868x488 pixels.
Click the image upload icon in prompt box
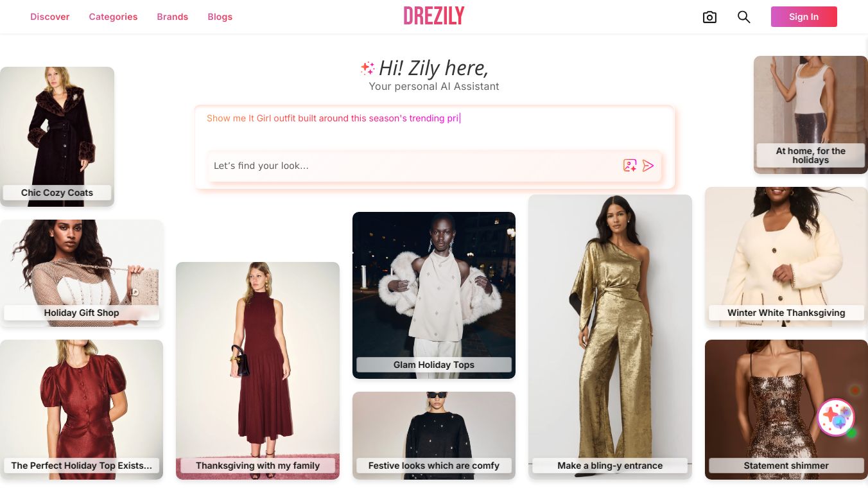point(630,166)
